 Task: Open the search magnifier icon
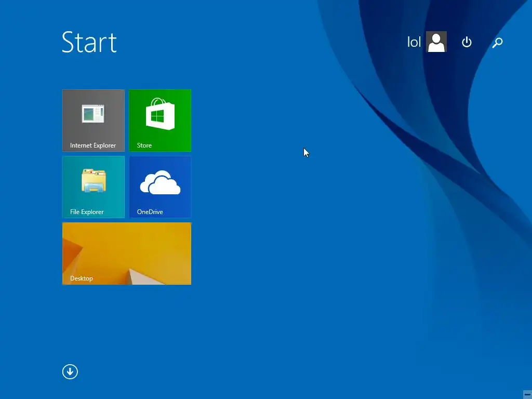(x=497, y=43)
